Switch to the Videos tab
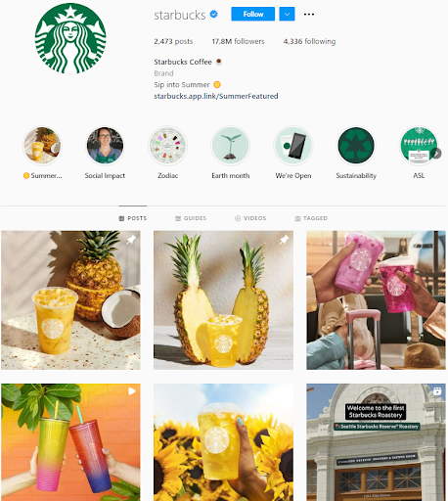Viewport: 448px width, 501px height. (250, 218)
